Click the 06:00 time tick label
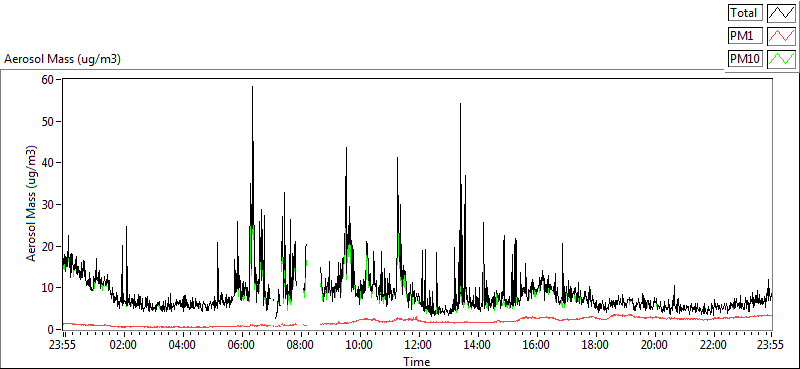Viewport: 800px width, 369px height. 241,344
